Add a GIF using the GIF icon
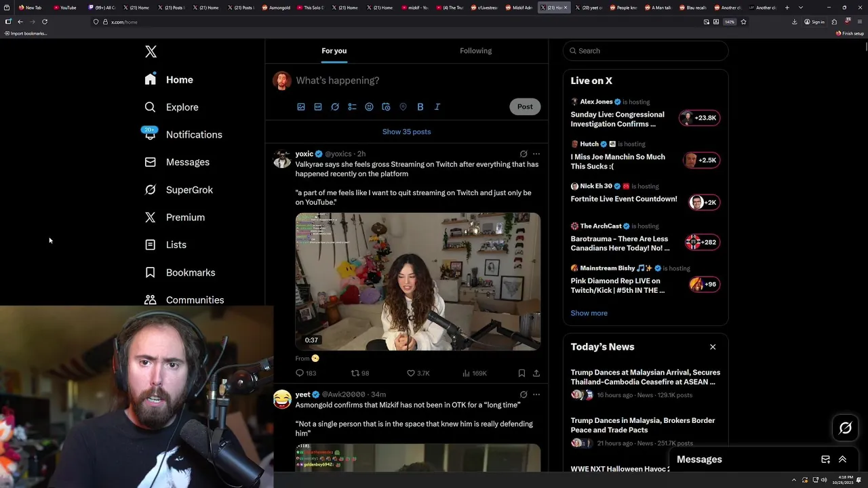 318,107
